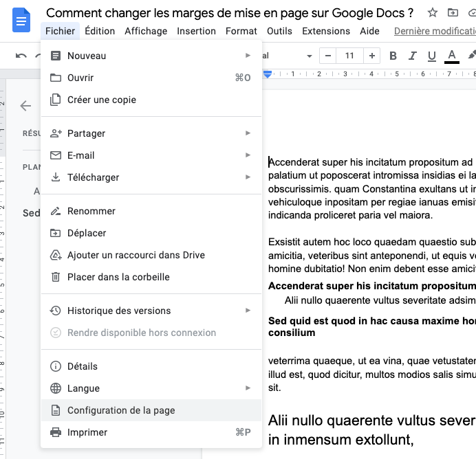Click the Nouveau document icon
Image resolution: width=476 pixels, height=459 pixels.
[56, 56]
